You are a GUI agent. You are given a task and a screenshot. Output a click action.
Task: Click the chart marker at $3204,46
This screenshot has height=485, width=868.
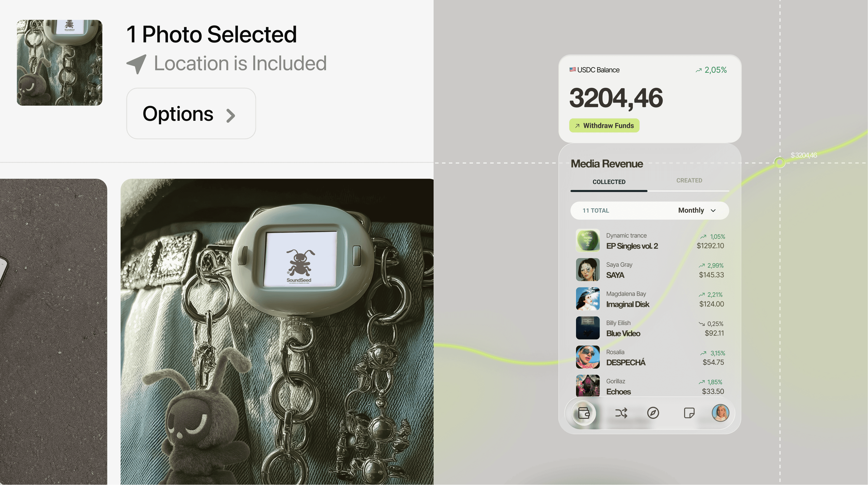(779, 162)
